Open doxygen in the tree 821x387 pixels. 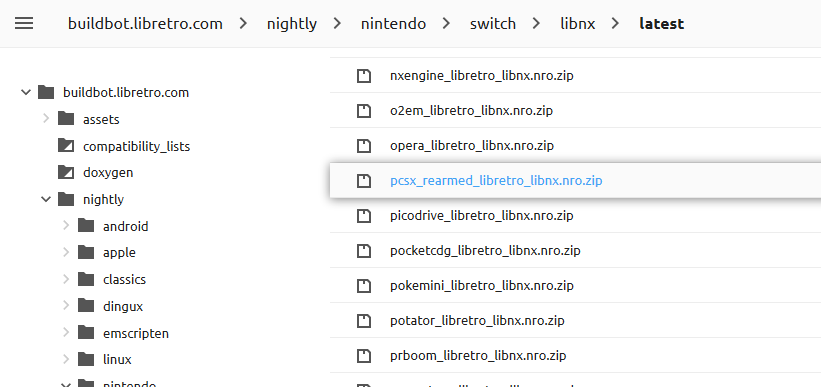[x=108, y=172]
